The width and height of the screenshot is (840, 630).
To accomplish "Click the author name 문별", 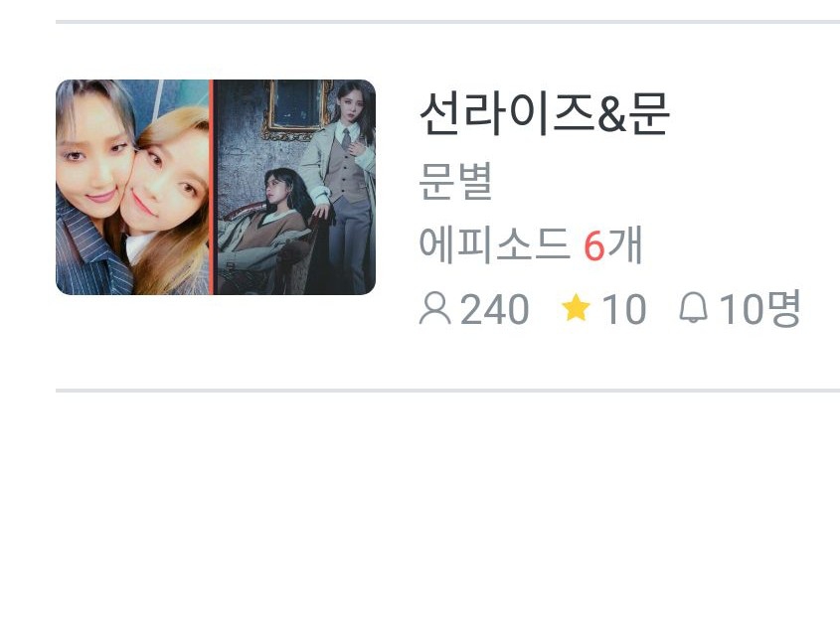I will tap(455, 181).
